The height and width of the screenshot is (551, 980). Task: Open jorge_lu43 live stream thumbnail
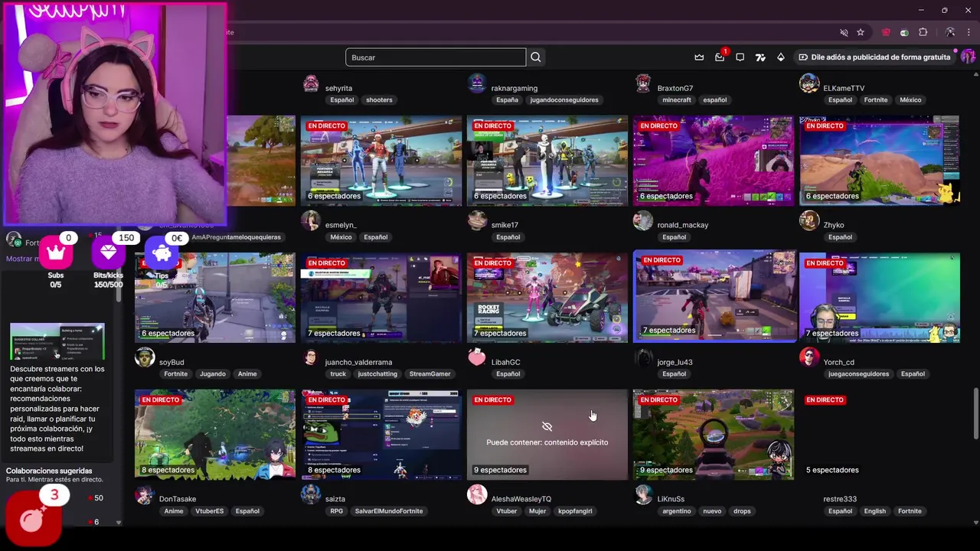714,296
